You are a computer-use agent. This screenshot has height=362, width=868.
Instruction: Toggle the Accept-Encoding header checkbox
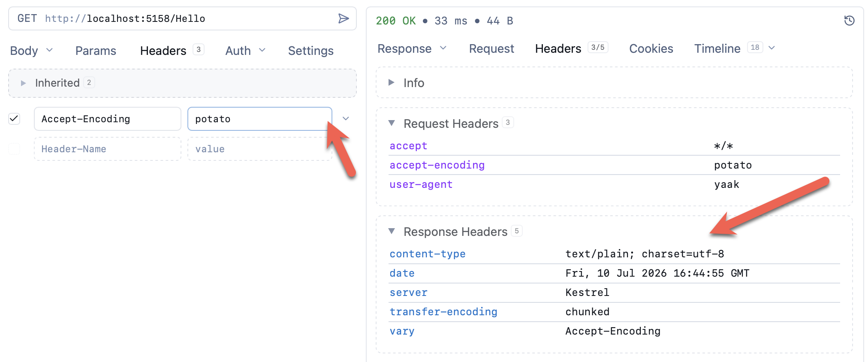click(14, 118)
